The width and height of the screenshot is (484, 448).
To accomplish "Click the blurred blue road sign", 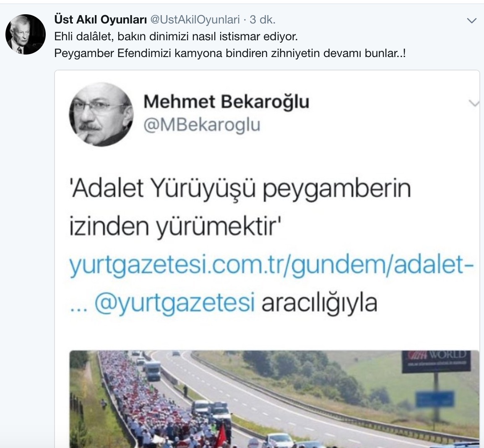I will tap(435, 399).
